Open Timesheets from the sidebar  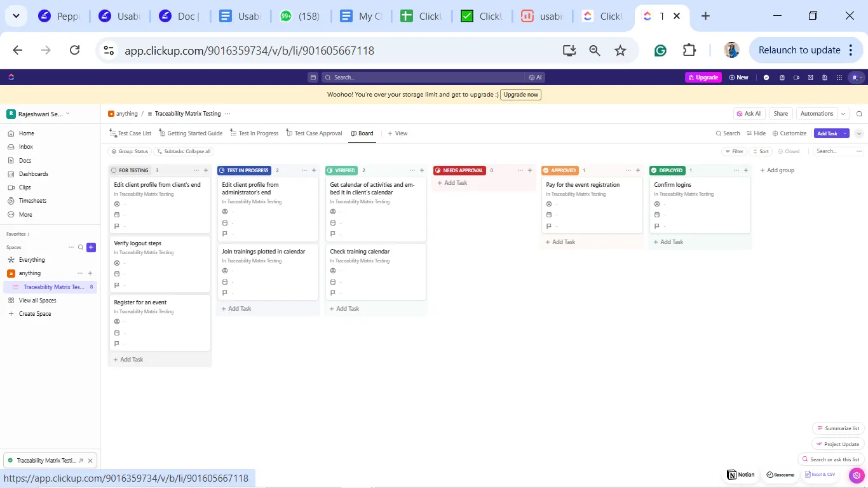32,201
